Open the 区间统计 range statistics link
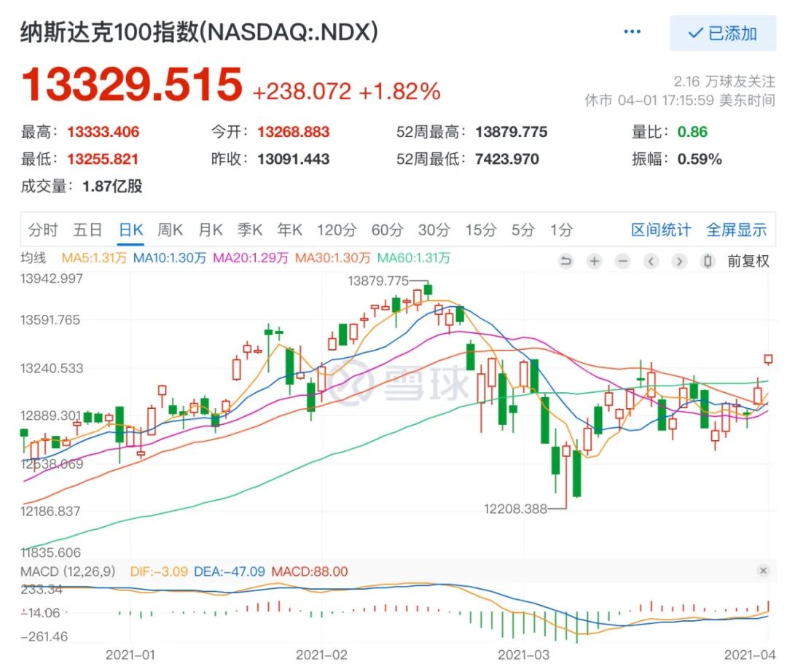Image resolution: width=787 pixels, height=672 pixels. pyautogui.click(x=661, y=230)
